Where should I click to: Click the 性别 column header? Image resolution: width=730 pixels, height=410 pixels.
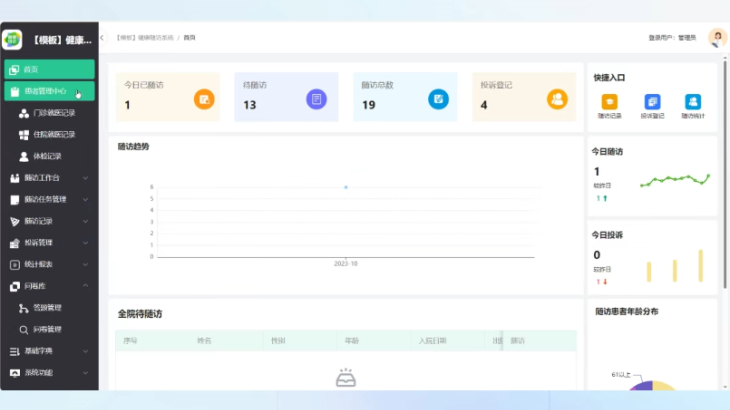278,341
